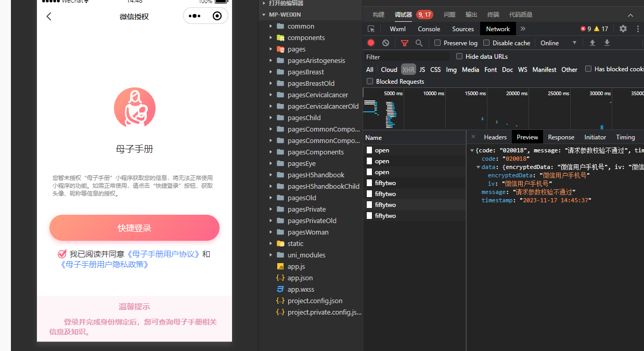Open network search magnifier
The image size is (644, 351).
(419, 43)
